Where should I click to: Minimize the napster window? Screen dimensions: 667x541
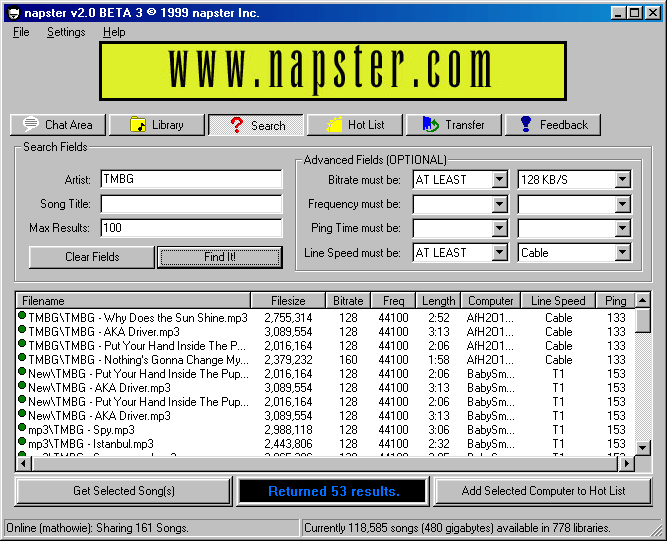[618, 13]
